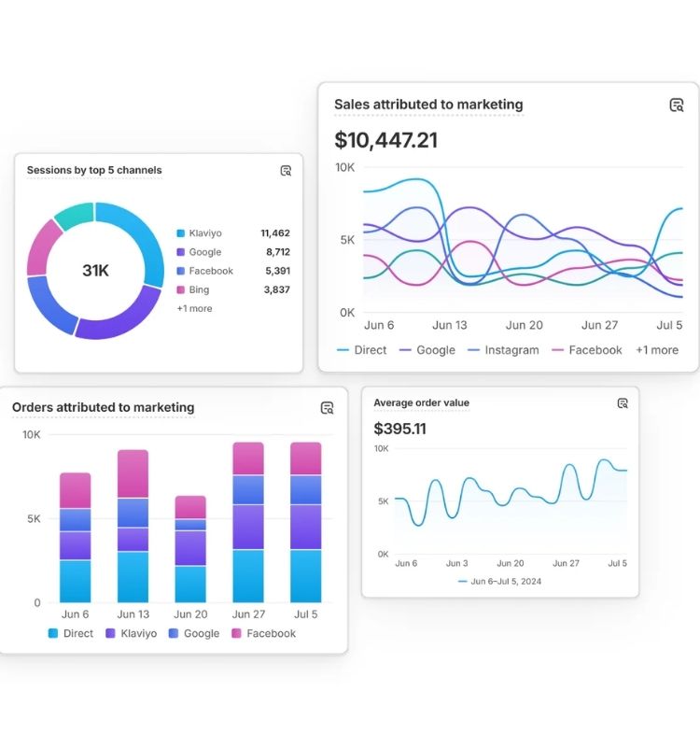This screenshot has width=700, height=747.
Task: Open Orders attributed to marketing title link
Action: (x=103, y=407)
